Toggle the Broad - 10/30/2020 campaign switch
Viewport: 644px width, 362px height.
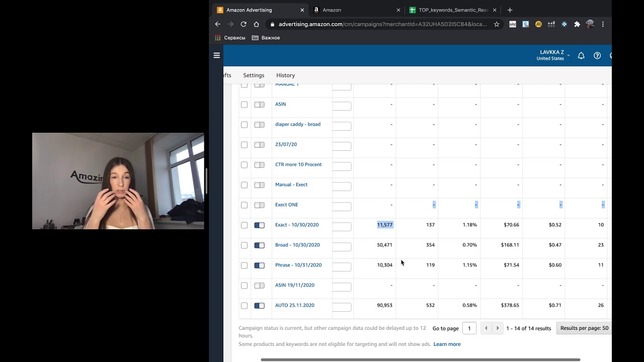(259, 245)
